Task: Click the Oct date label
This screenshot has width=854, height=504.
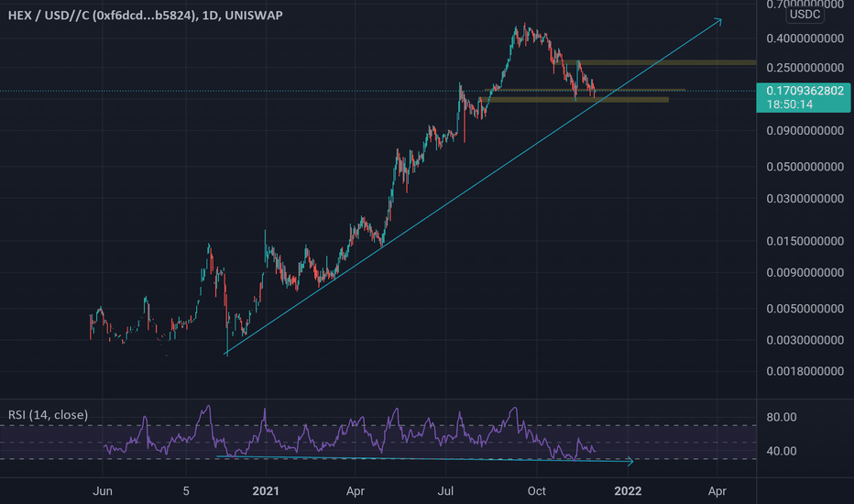Action: pos(536,491)
